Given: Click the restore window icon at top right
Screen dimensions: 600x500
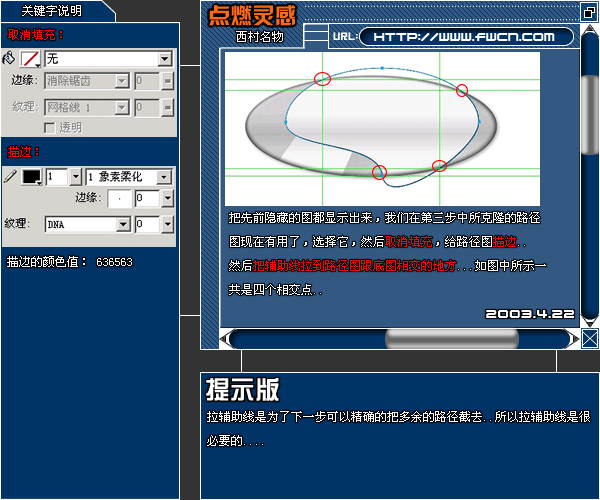Looking at the screenshot, I should 589,10.
